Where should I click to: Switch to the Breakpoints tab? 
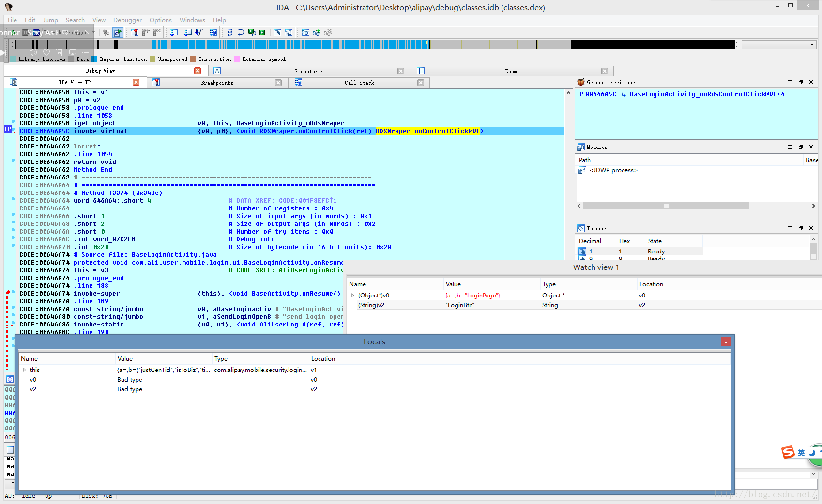(x=217, y=83)
